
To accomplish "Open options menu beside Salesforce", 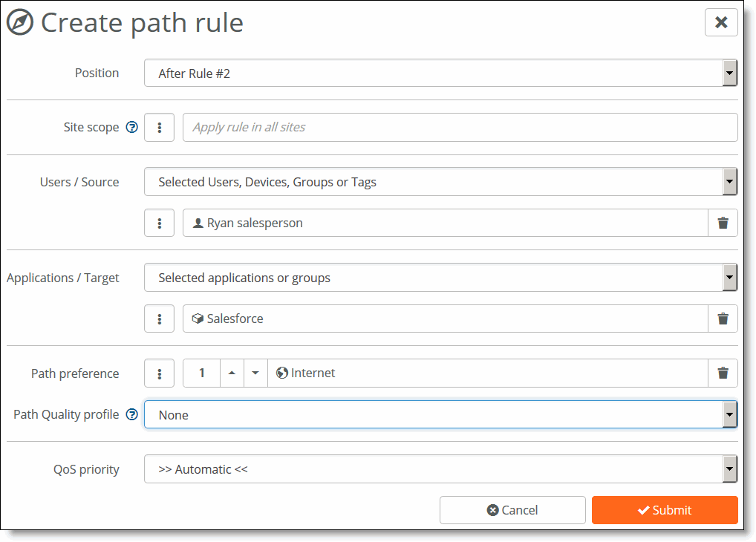I will [x=159, y=319].
